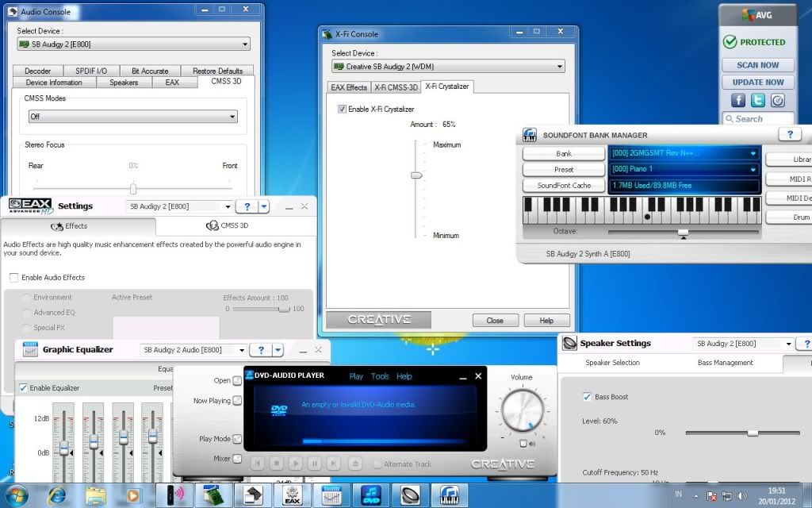This screenshot has width=812, height=508.
Task: Click the pause button in DVD-Audio Player
Action: point(314,464)
